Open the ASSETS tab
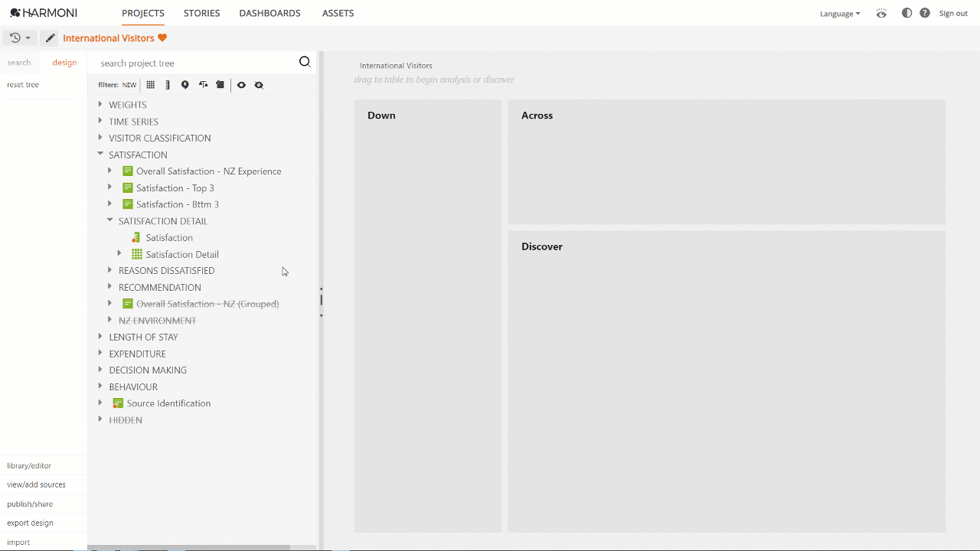Viewport: 980px width, 551px height. (338, 13)
